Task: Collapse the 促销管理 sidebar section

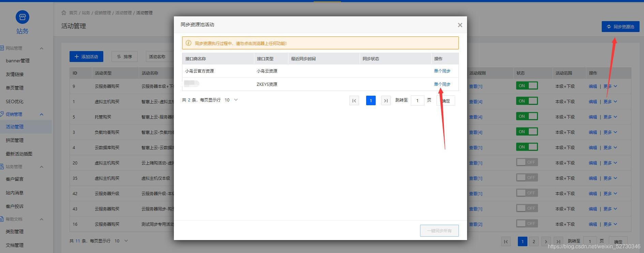Action: coord(42,114)
